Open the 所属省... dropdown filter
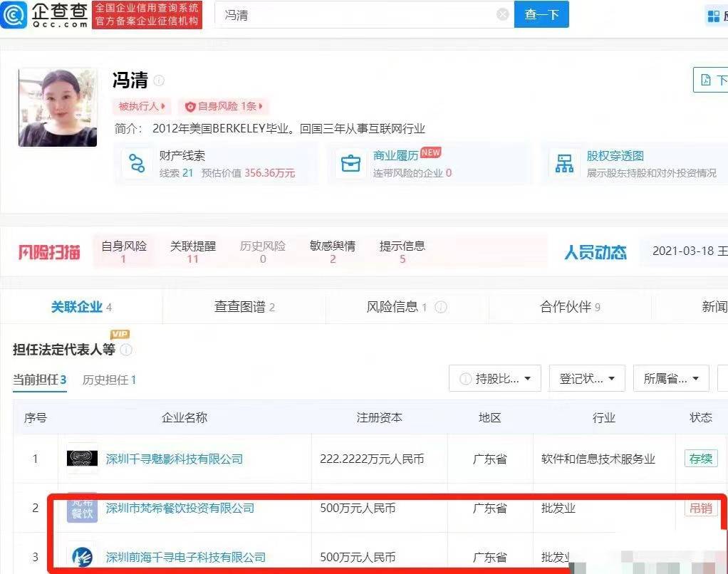Image resolution: width=728 pixels, height=574 pixels. tap(671, 379)
